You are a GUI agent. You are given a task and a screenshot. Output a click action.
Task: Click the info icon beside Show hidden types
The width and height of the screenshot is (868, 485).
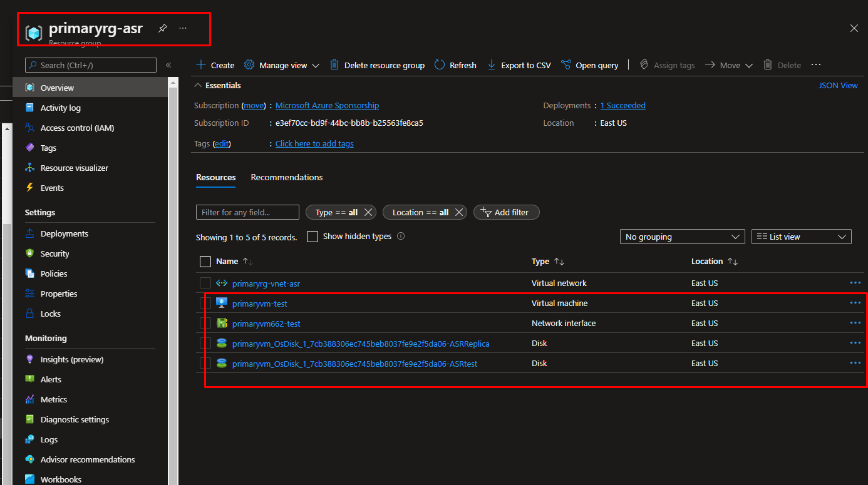pos(401,237)
